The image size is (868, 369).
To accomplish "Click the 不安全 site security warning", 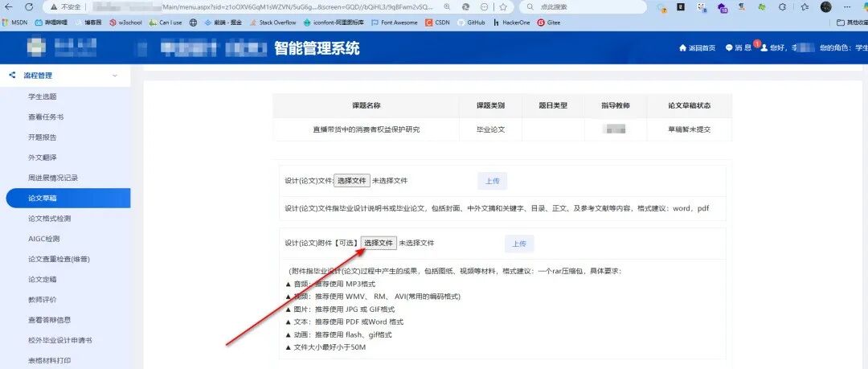I will tap(65, 7).
